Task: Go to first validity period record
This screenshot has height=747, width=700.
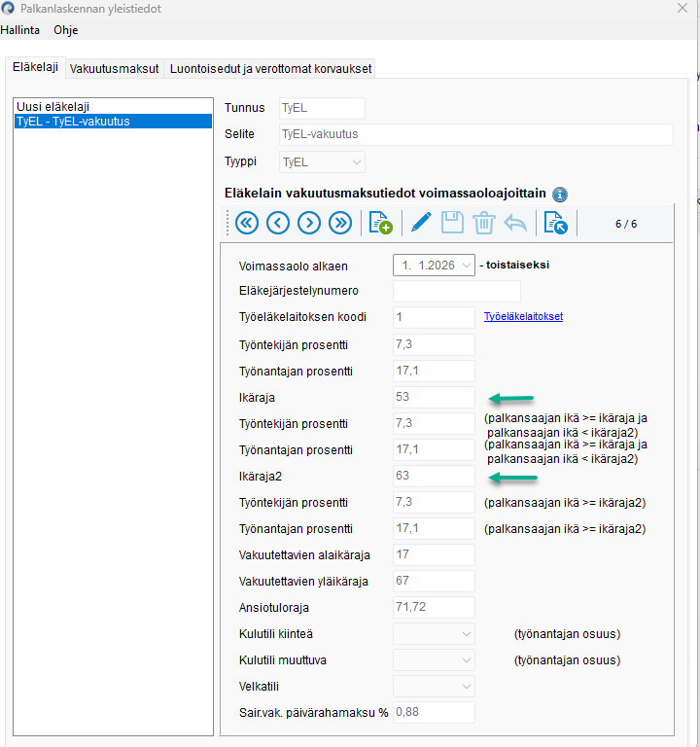Action: 247,223
